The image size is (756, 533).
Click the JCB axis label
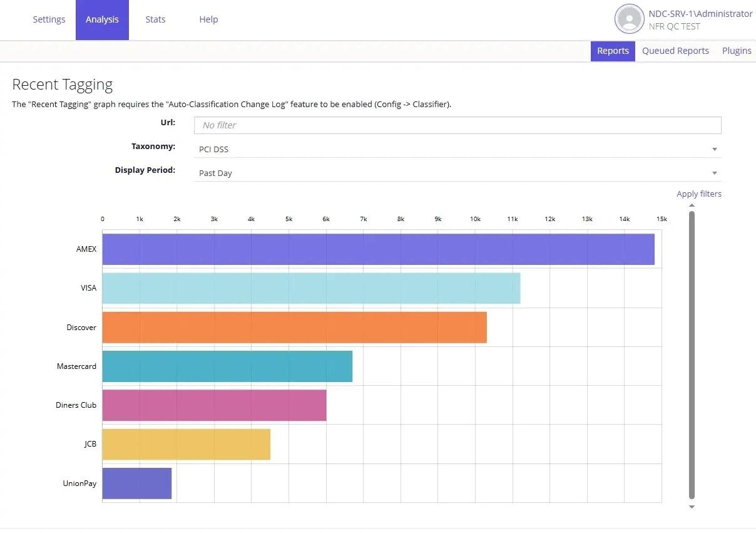pos(91,444)
